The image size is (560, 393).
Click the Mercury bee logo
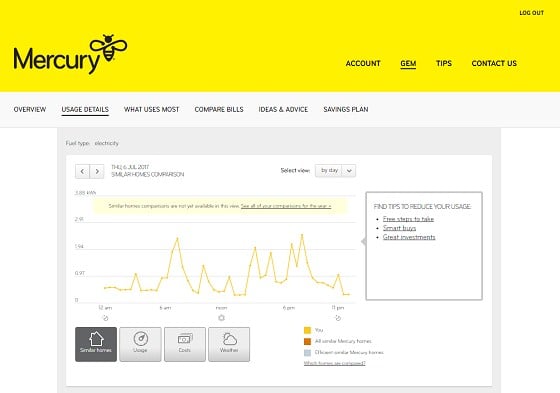click(70, 54)
